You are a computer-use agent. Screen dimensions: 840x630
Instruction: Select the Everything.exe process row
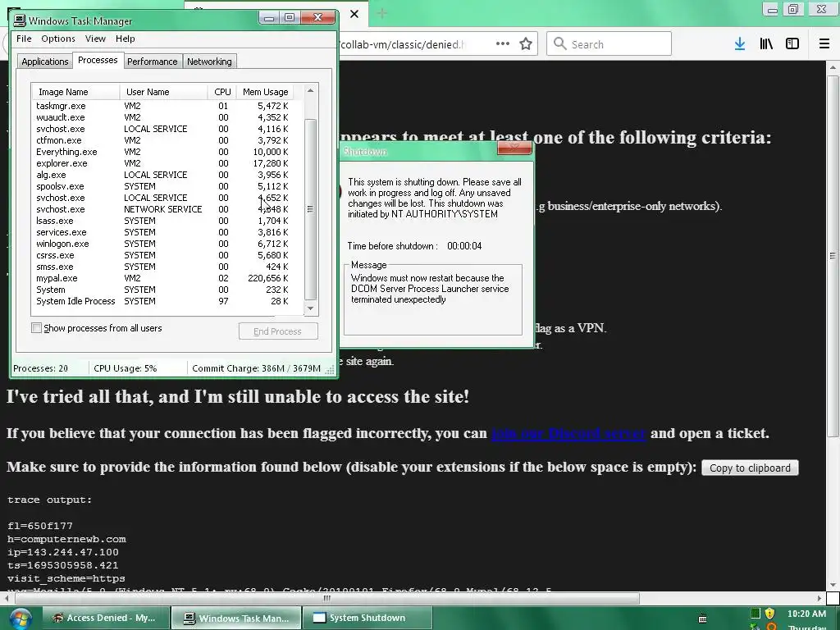tap(167, 152)
